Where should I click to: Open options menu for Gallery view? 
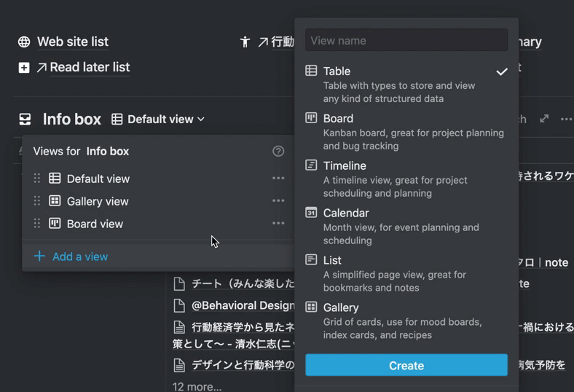click(x=278, y=201)
